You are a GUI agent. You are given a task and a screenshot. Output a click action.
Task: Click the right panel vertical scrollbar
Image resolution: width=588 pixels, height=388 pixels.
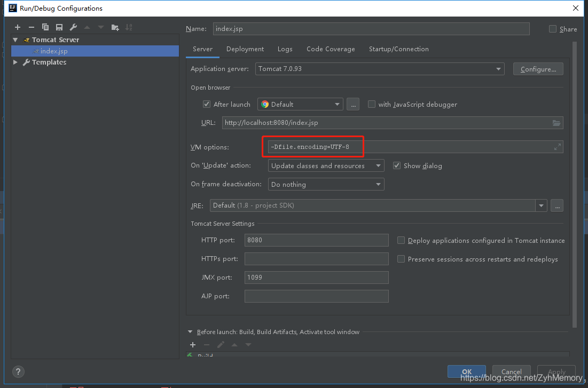[575, 184]
